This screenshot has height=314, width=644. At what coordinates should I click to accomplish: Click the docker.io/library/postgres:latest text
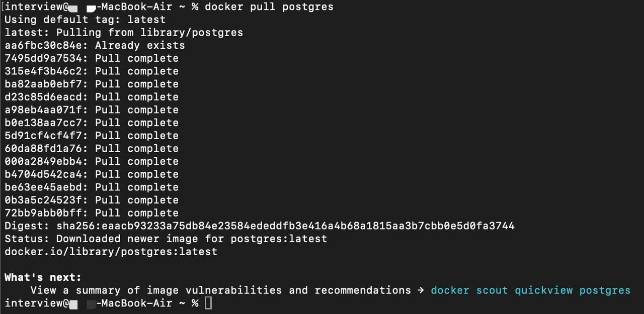pos(111,252)
